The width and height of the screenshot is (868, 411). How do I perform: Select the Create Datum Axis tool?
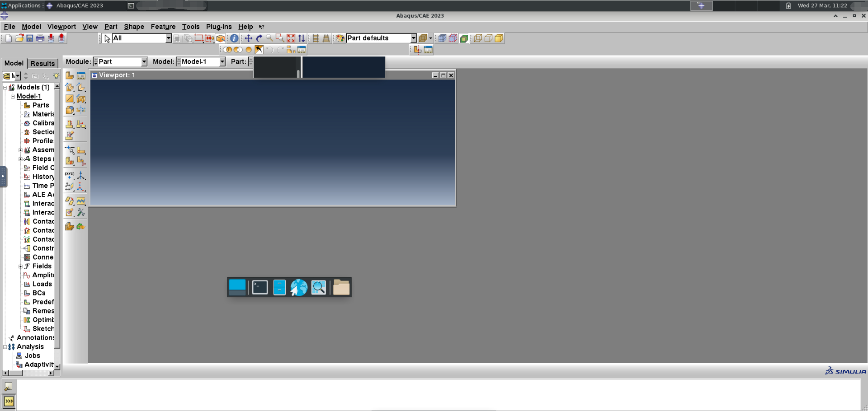[81, 175]
